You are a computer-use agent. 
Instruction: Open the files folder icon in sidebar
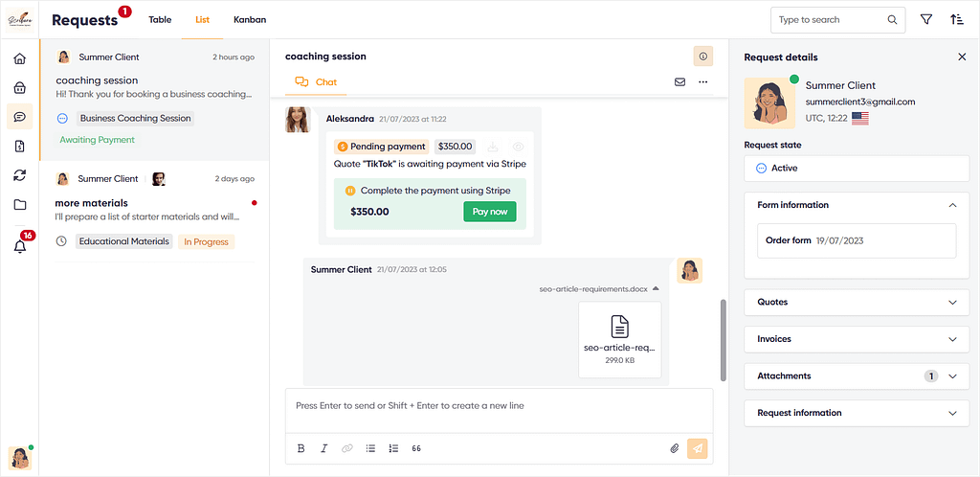point(19,204)
